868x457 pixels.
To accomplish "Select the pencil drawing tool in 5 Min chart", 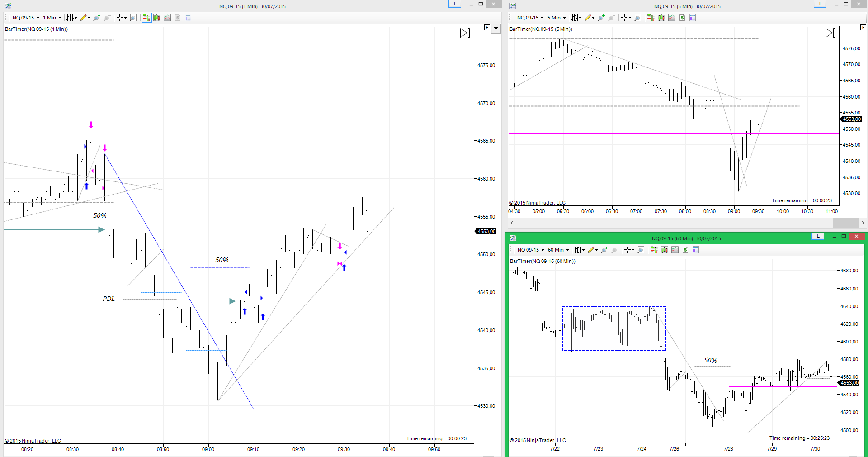I will tap(588, 18).
